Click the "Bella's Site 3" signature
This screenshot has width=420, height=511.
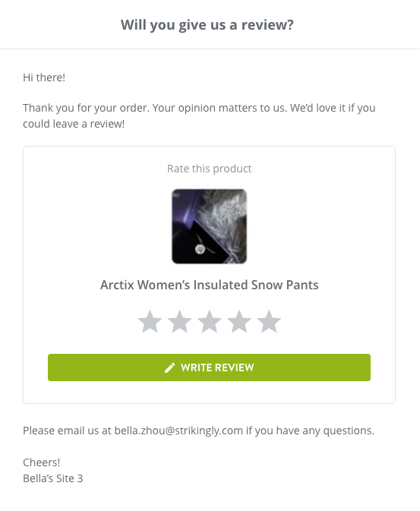(x=53, y=478)
